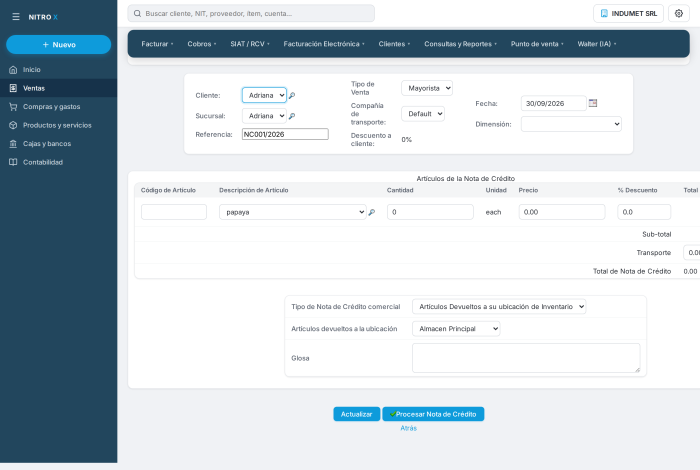Click the Precio input field
The width and height of the screenshot is (700, 470).
[562, 212]
